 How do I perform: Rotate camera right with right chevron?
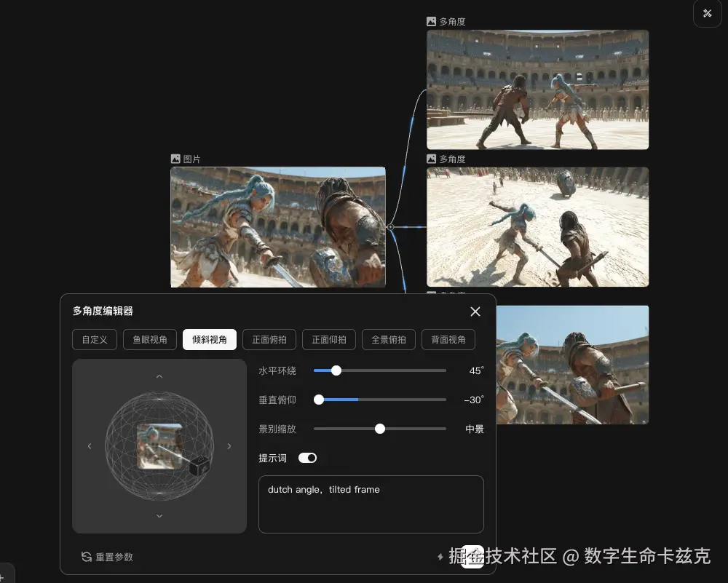coord(229,446)
